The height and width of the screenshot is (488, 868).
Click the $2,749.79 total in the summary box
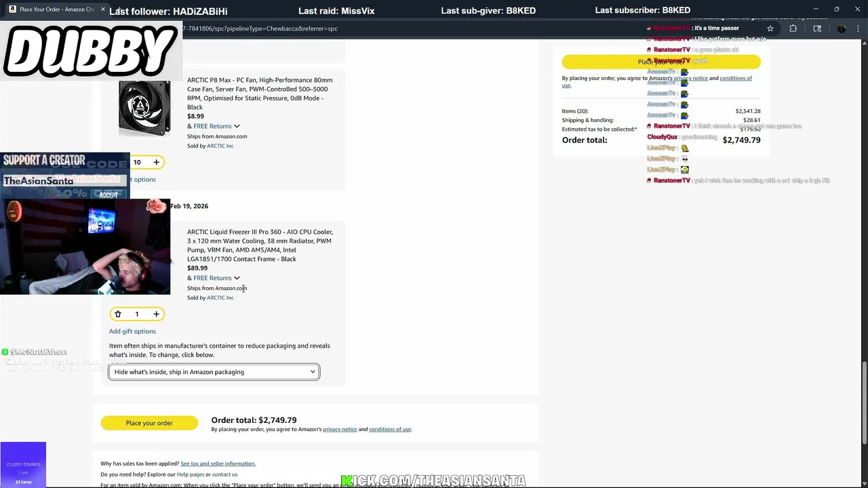741,140
